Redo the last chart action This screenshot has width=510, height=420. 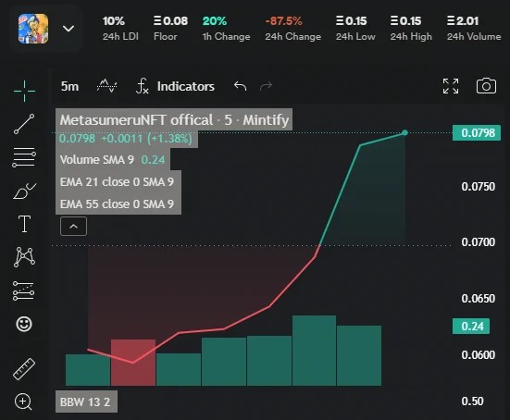pyautogui.click(x=266, y=86)
